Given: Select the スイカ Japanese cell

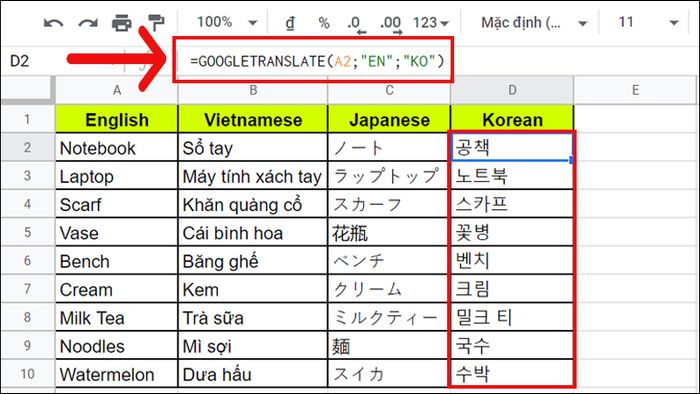Looking at the screenshot, I should (x=388, y=373).
